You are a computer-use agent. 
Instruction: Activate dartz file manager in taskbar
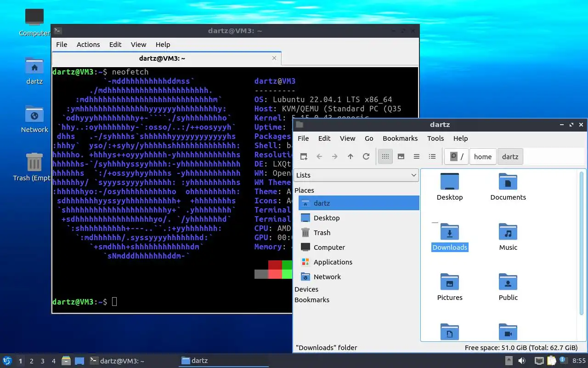pyautogui.click(x=224, y=361)
